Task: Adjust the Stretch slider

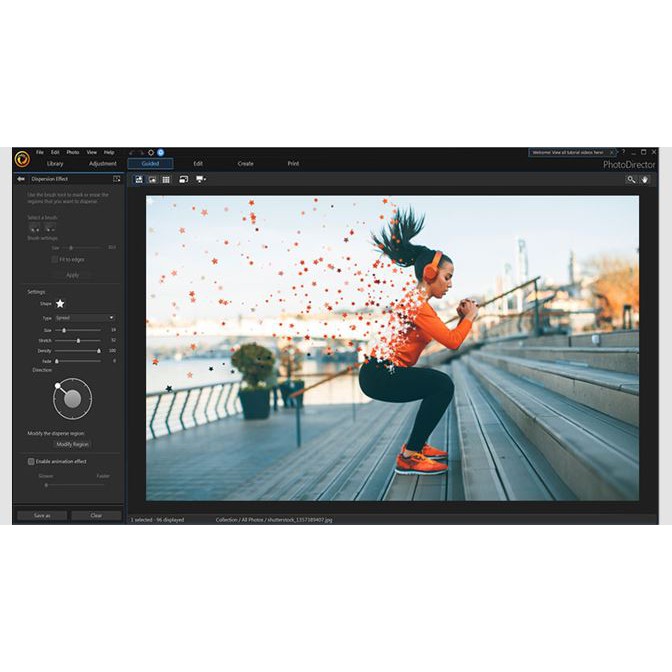Action: (x=78, y=341)
